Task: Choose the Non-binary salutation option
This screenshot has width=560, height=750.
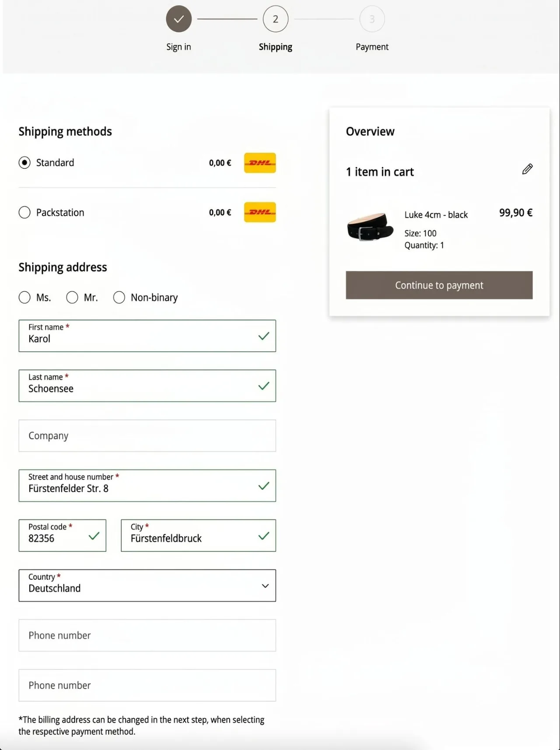Action: pos(119,298)
